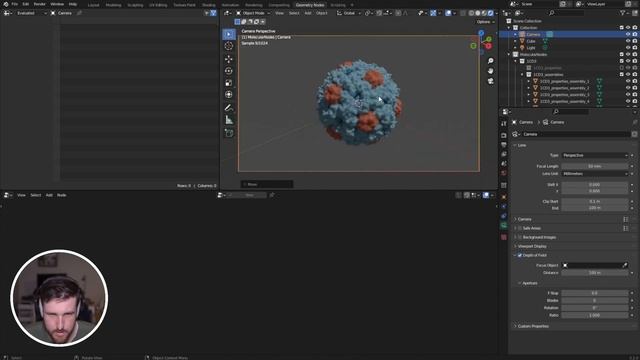640x360 pixels.
Task: Hide the Light object in outliner
Action: click(628, 48)
